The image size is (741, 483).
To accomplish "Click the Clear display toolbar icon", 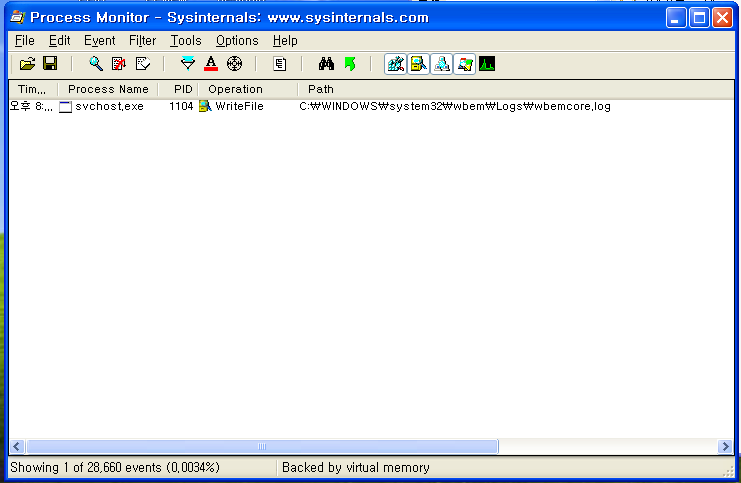I will tap(143, 63).
